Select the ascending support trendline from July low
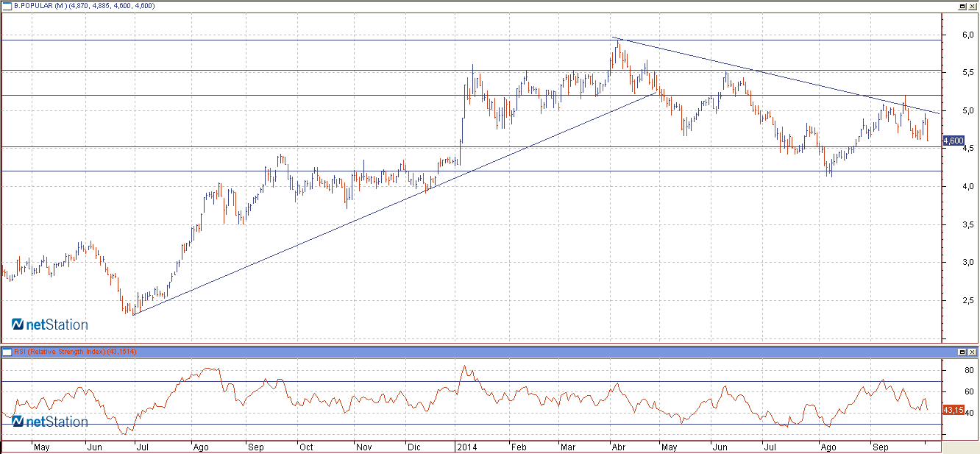Screen dimensions: 980x454 click(394, 205)
